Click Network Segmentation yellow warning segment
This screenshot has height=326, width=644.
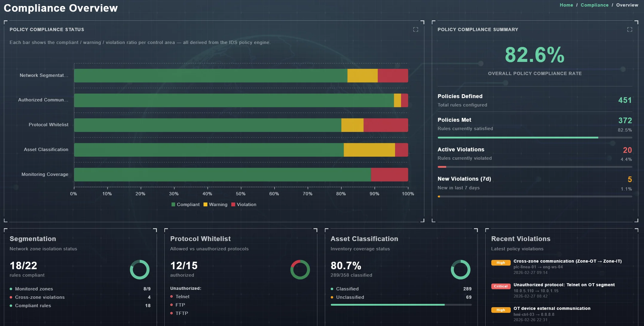[362, 76]
